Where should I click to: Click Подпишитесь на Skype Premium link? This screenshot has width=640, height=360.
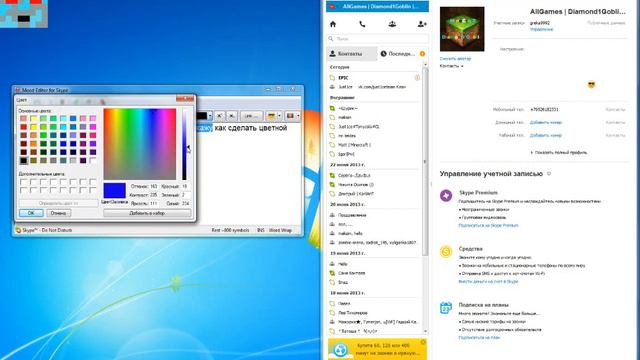488,225
